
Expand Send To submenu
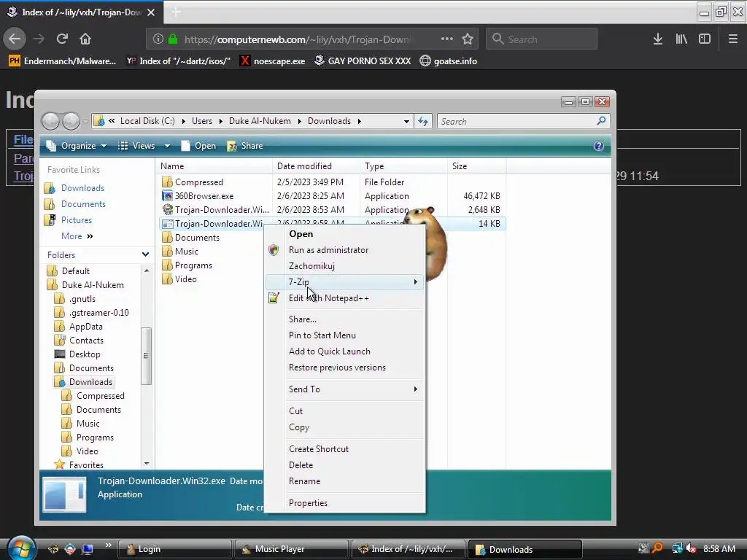pyautogui.click(x=344, y=389)
